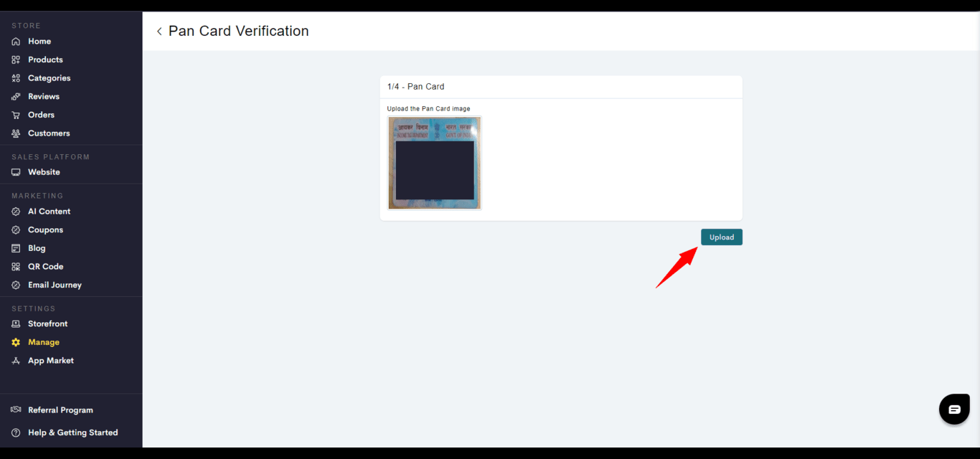The height and width of the screenshot is (459, 980).
Task: Open the App Market
Action: [50, 361]
